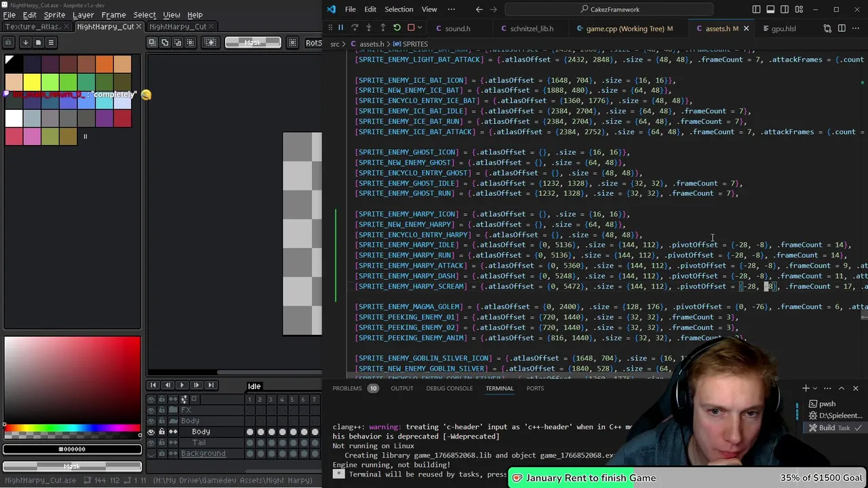This screenshot has width=868, height=488.
Task: Open the Layer menu in Aseprite
Action: tap(83, 15)
